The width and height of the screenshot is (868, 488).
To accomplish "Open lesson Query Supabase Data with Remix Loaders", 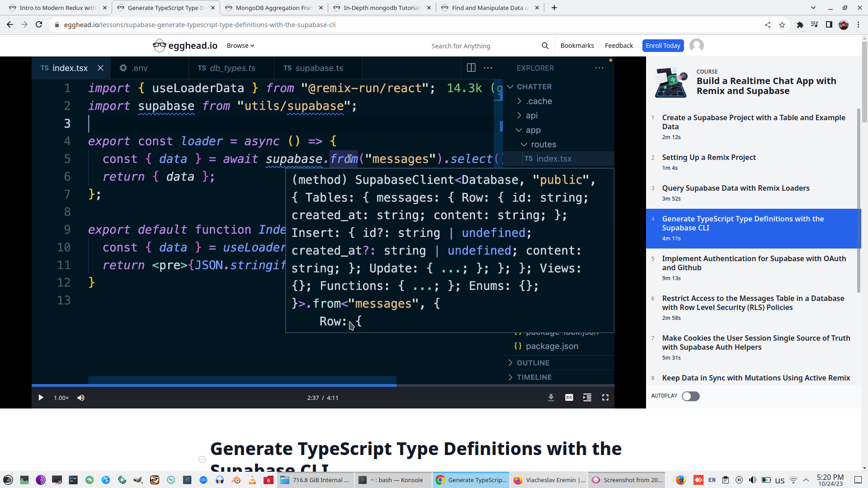I will pyautogui.click(x=736, y=188).
